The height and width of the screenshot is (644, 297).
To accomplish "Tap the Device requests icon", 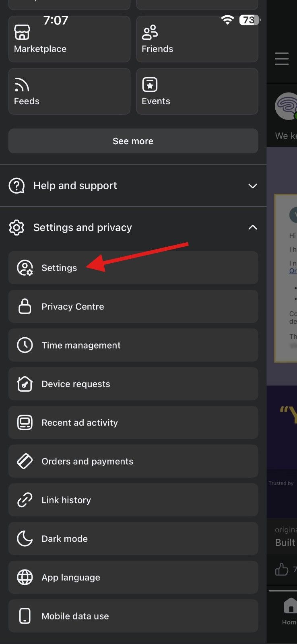I will tap(25, 384).
